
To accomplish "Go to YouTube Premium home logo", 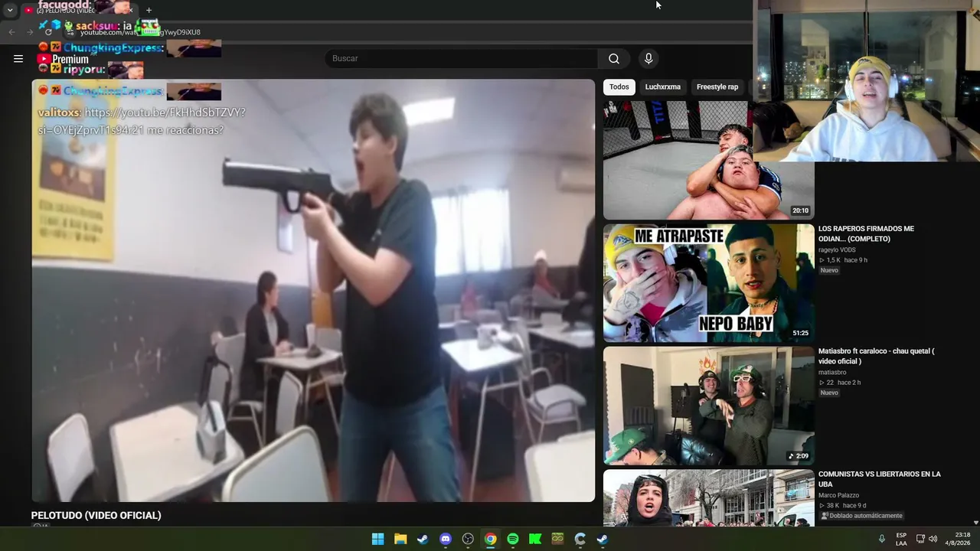I will point(63,59).
